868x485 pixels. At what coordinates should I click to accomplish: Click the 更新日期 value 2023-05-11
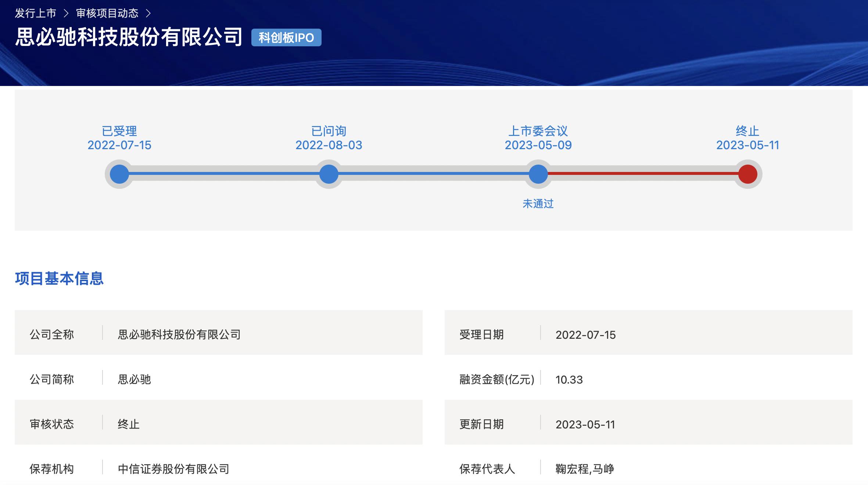coord(585,424)
